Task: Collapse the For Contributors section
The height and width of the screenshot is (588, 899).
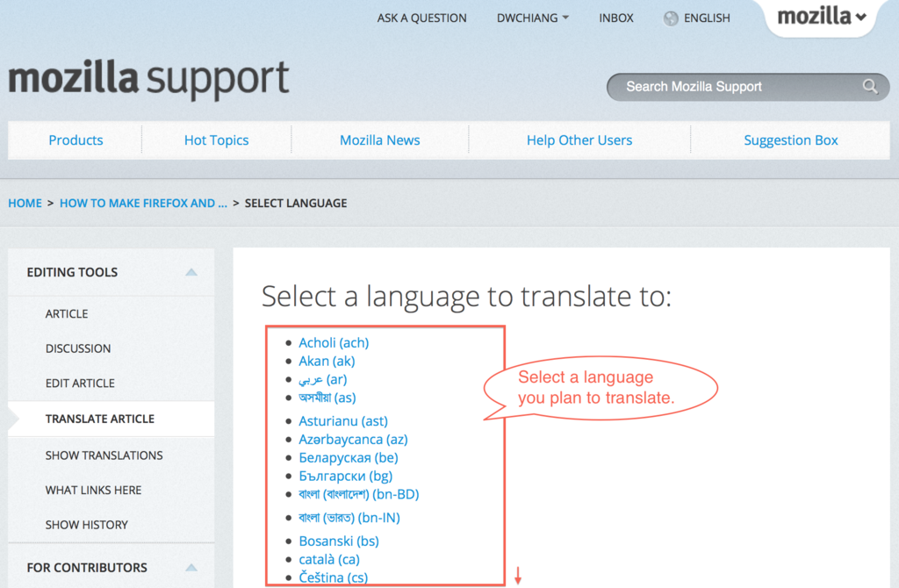Action: tap(191, 567)
